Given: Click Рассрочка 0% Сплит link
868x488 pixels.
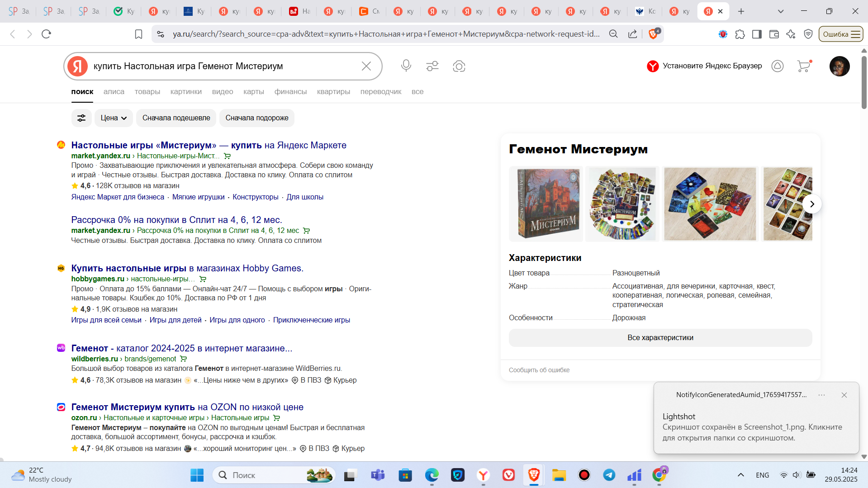Looking at the screenshot, I should (176, 220).
